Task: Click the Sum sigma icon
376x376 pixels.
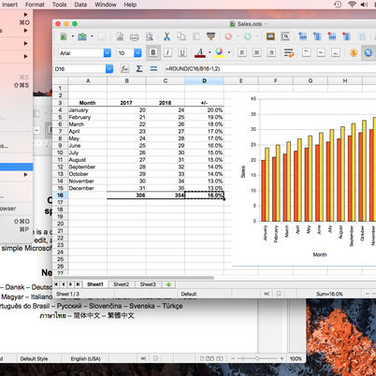Action: click(139, 69)
